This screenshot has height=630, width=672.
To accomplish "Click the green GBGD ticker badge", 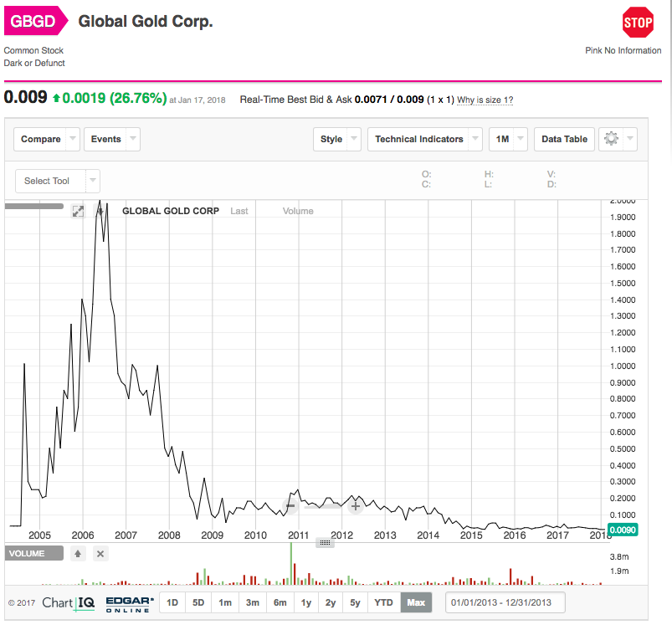I will coord(33,21).
